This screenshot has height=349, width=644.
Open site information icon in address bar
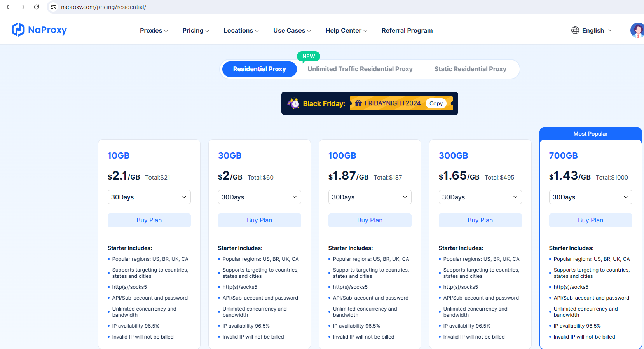pos(53,7)
